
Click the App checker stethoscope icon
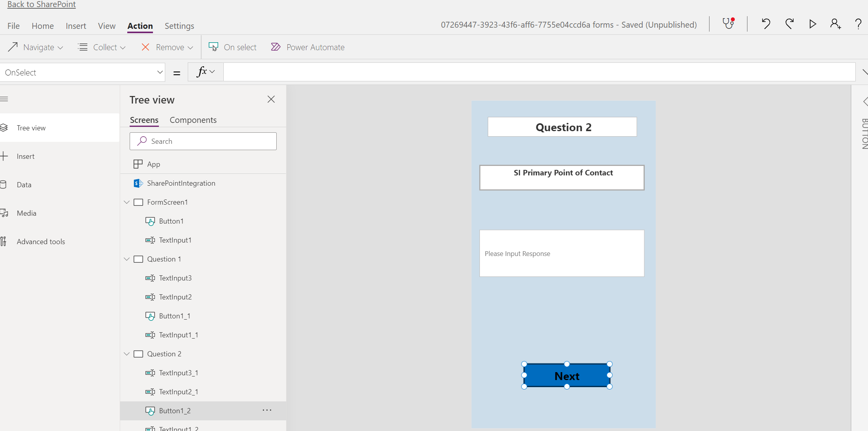(728, 24)
